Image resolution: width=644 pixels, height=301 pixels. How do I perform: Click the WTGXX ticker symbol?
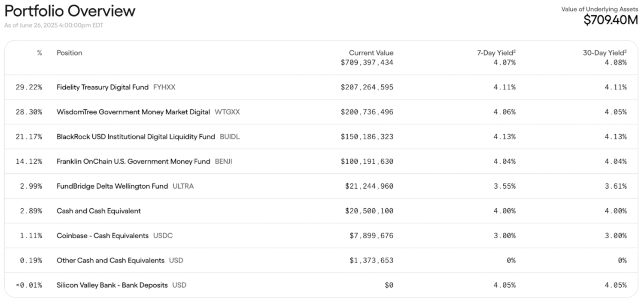[228, 112]
